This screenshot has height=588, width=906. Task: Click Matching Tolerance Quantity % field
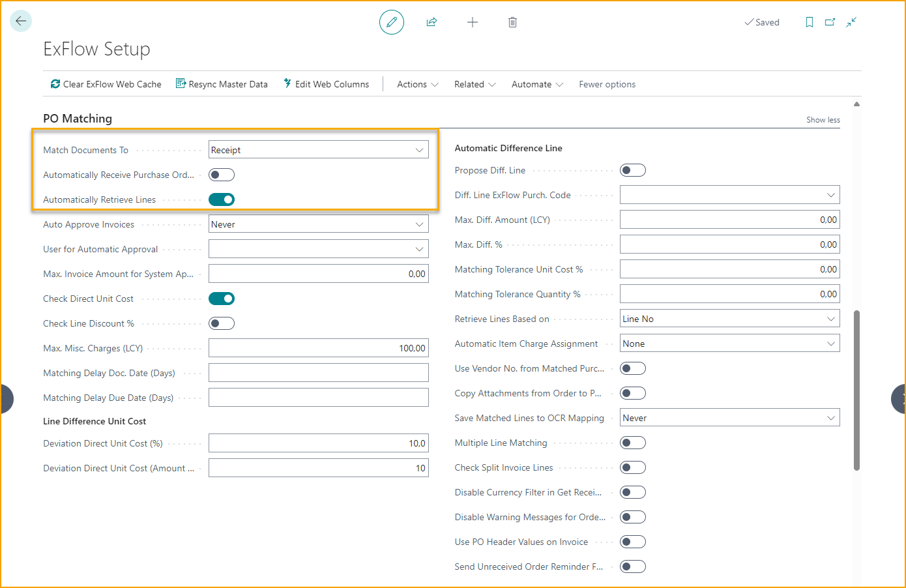(730, 294)
